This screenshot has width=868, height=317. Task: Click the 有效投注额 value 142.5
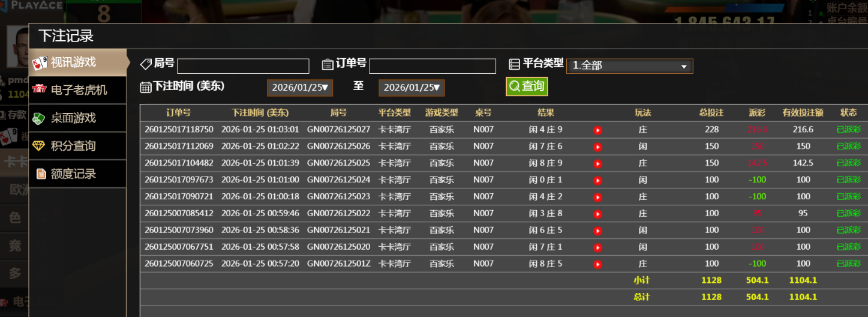[803, 163]
